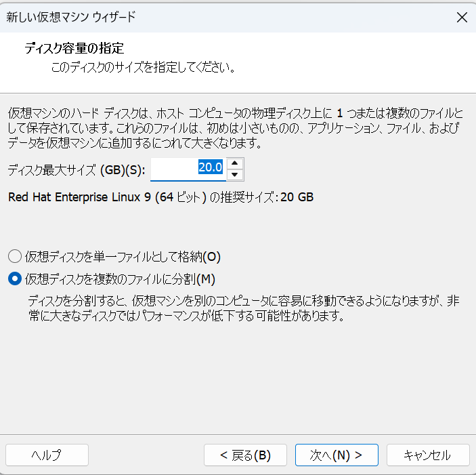The width and height of the screenshot is (476, 475).
Task: Select the 仮想ディスクを複数のファイルに分割 radio button
Action: (x=15, y=278)
